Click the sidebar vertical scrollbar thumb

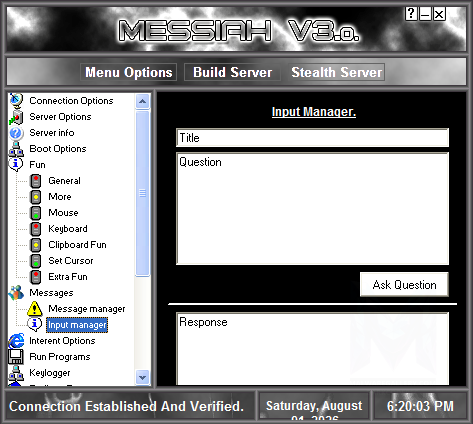(143, 193)
